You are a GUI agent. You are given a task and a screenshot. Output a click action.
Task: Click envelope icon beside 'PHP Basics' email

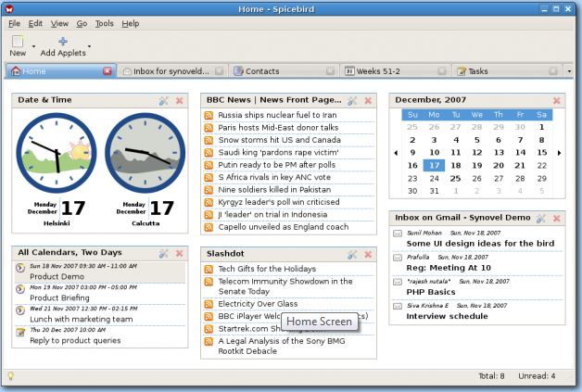coord(398,282)
